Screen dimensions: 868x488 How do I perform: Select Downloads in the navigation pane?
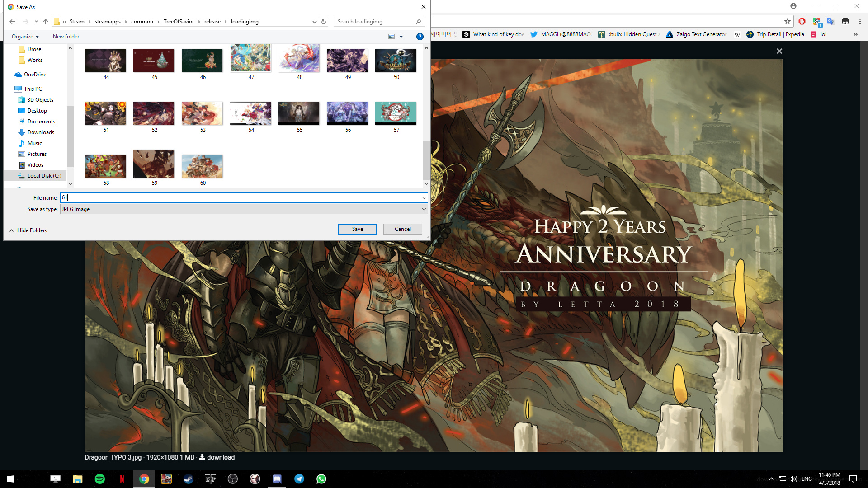pos(41,132)
